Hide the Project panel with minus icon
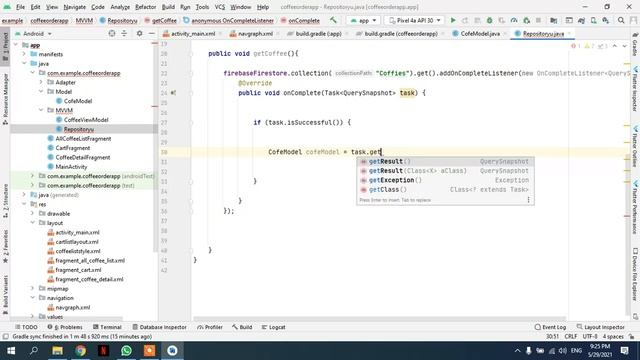The image size is (640, 360). point(151,33)
